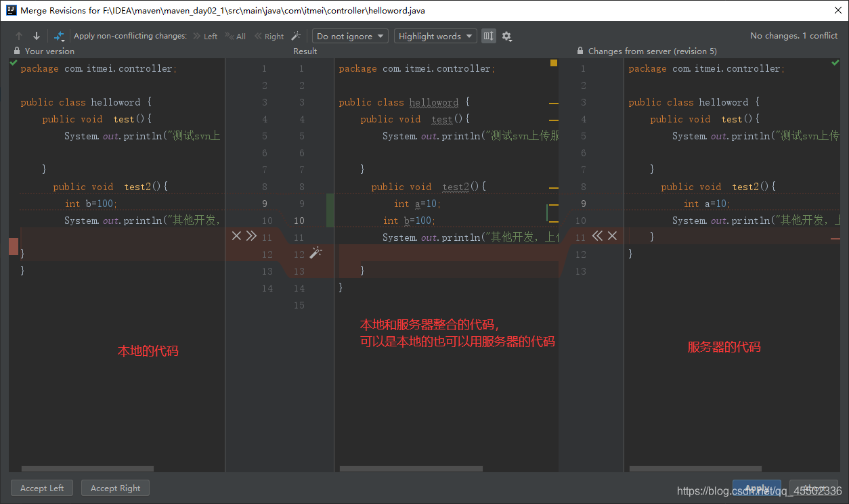Click the 'Result' pane header
Image resolution: width=849 pixels, height=504 pixels.
point(305,51)
